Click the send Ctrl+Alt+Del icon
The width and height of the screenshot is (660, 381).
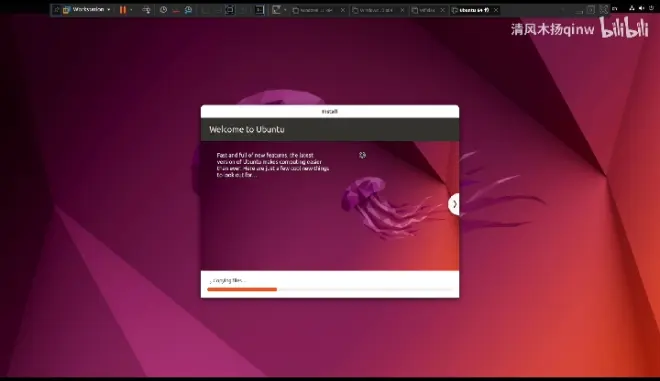[146, 10]
